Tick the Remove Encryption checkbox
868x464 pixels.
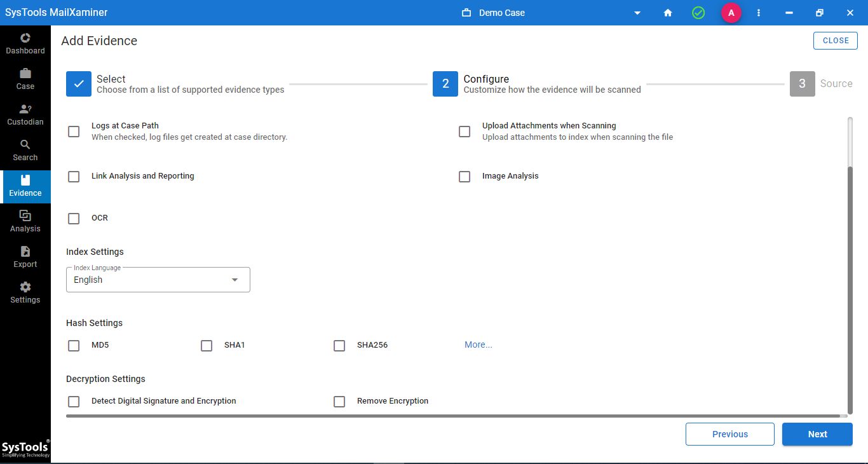point(339,402)
